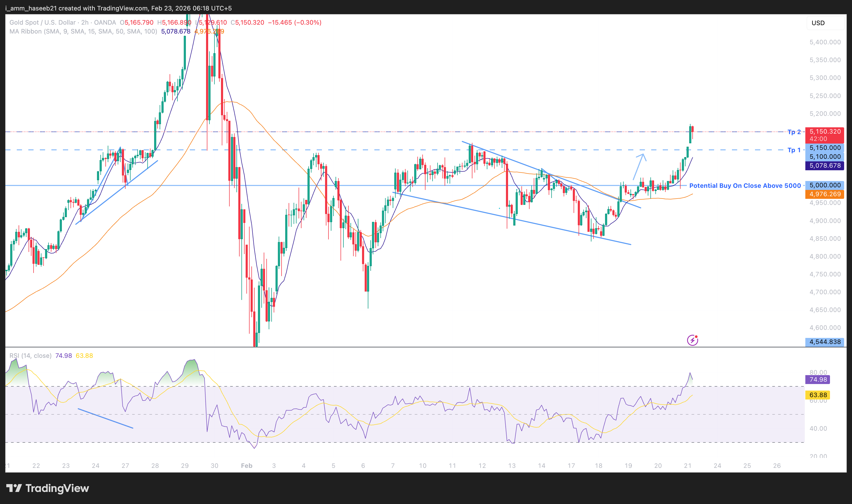Open the USD currency selector
Viewport: 852px width, 504px height.
click(x=824, y=23)
